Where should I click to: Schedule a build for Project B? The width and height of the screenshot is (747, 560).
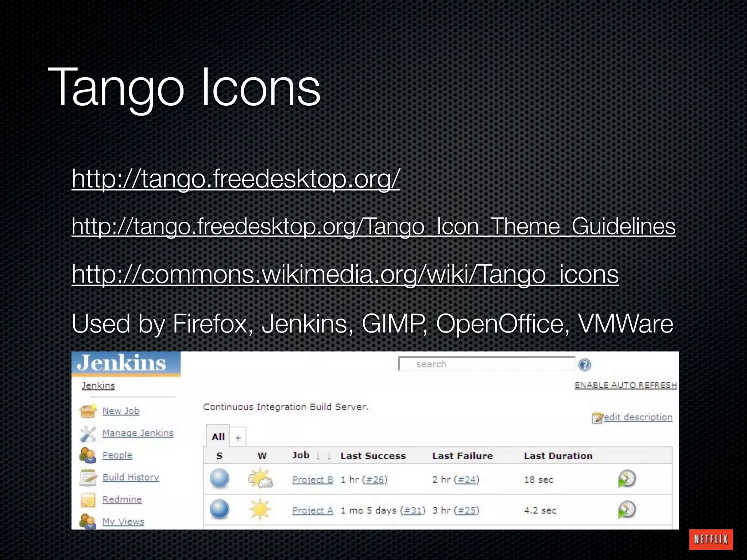tap(627, 479)
